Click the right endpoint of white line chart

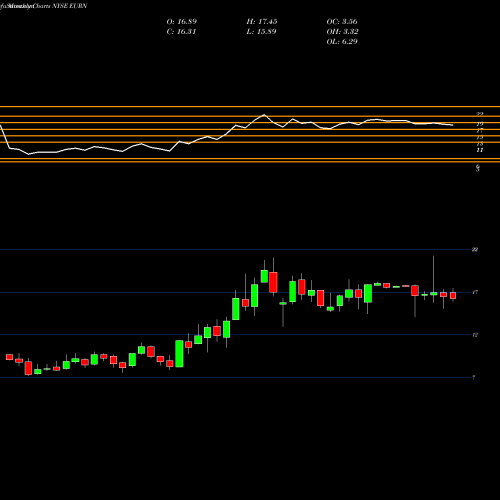click(452, 125)
